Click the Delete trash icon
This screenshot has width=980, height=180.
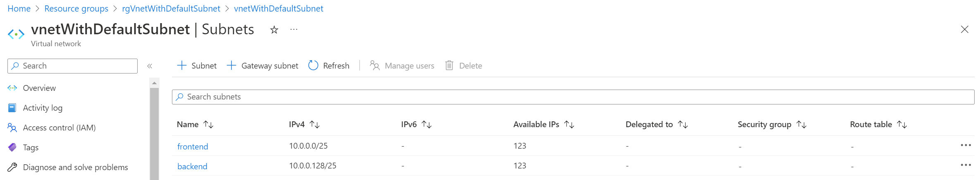click(x=449, y=66)
